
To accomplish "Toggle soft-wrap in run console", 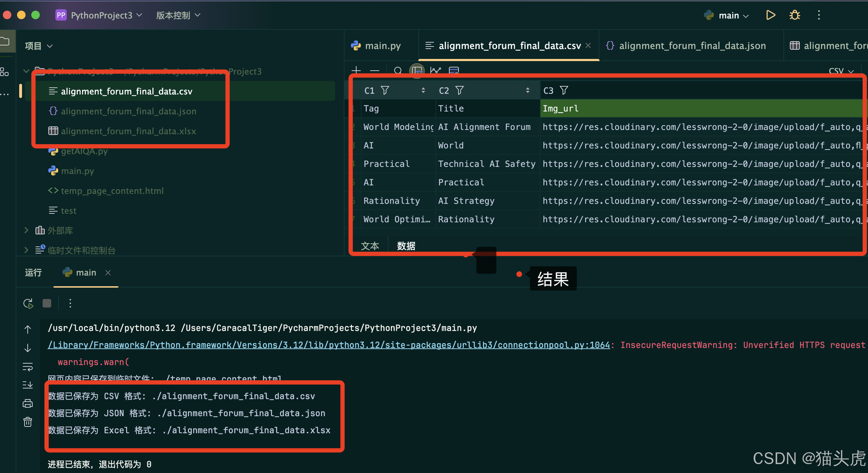I will pyautogui.click(x=28, y=366).
